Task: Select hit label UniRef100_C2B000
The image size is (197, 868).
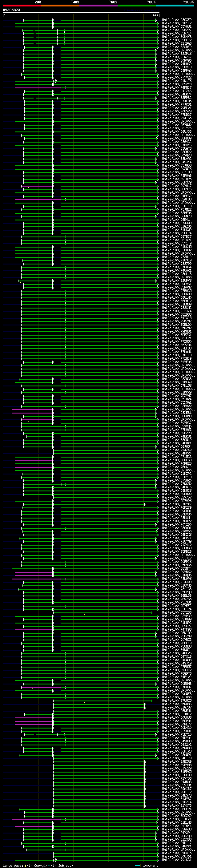Action: pos(177,406)
